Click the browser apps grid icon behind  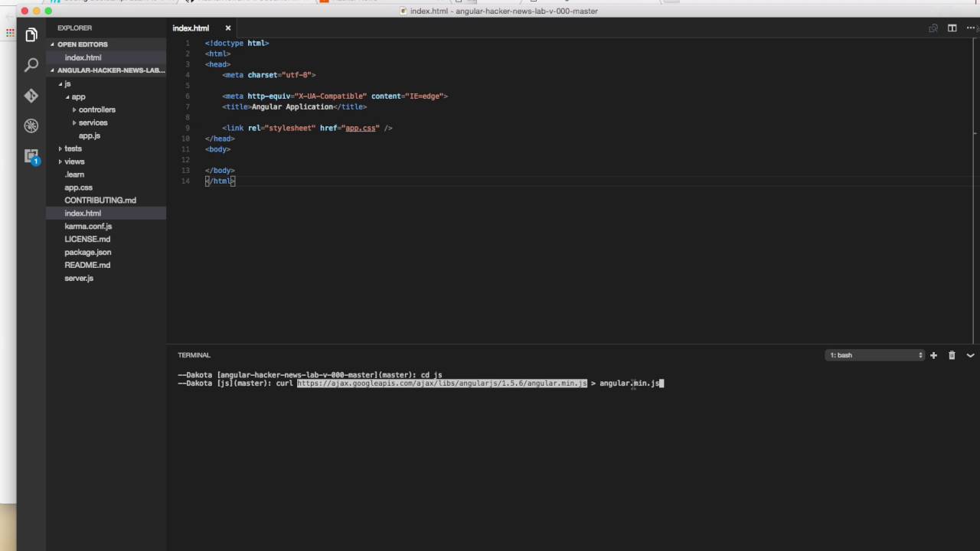[x=10, y=33]
